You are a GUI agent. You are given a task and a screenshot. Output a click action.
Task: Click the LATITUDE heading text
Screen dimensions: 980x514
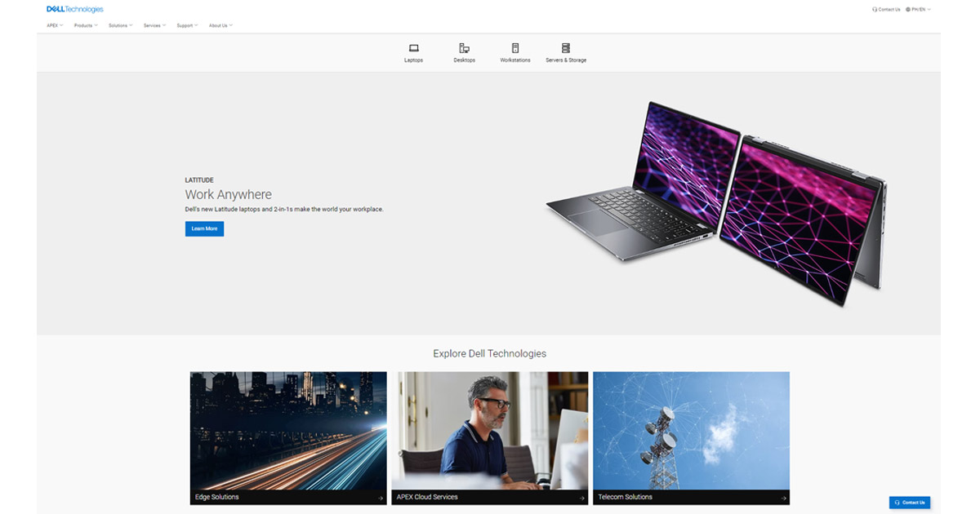click(x=199, y=179)
